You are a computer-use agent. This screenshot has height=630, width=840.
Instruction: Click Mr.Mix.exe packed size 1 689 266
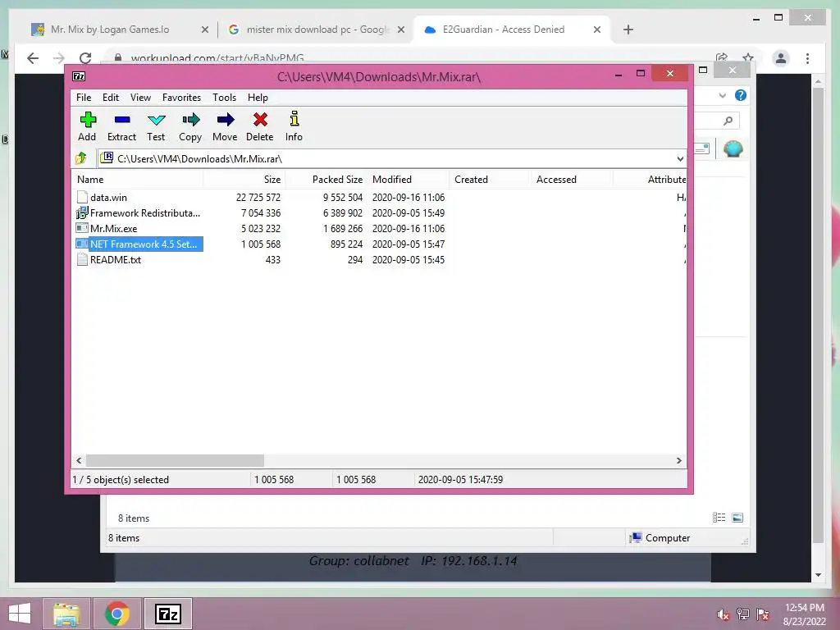tap(343, 228)
